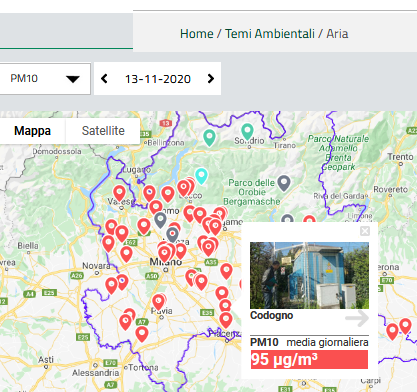Select the gray marker near Como
The width and height of the screenshot is (417, 392).
click(160, 220)
